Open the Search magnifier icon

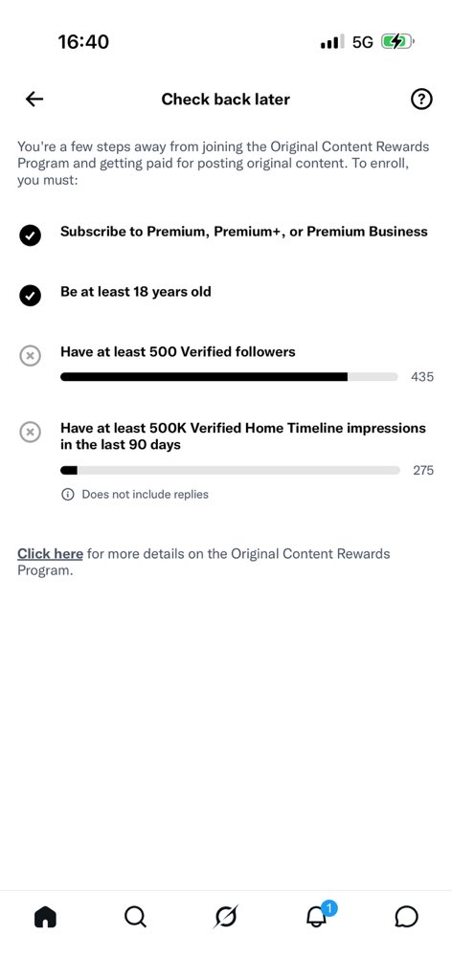tap(135, 917)
